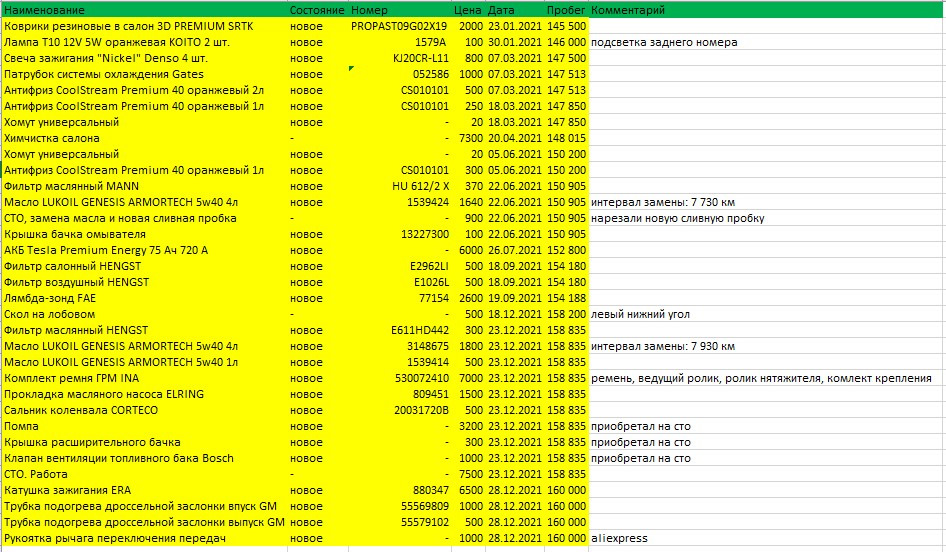
Task: Click cell "Катушка зажигания ERA"
Action: tap(145, 490)
